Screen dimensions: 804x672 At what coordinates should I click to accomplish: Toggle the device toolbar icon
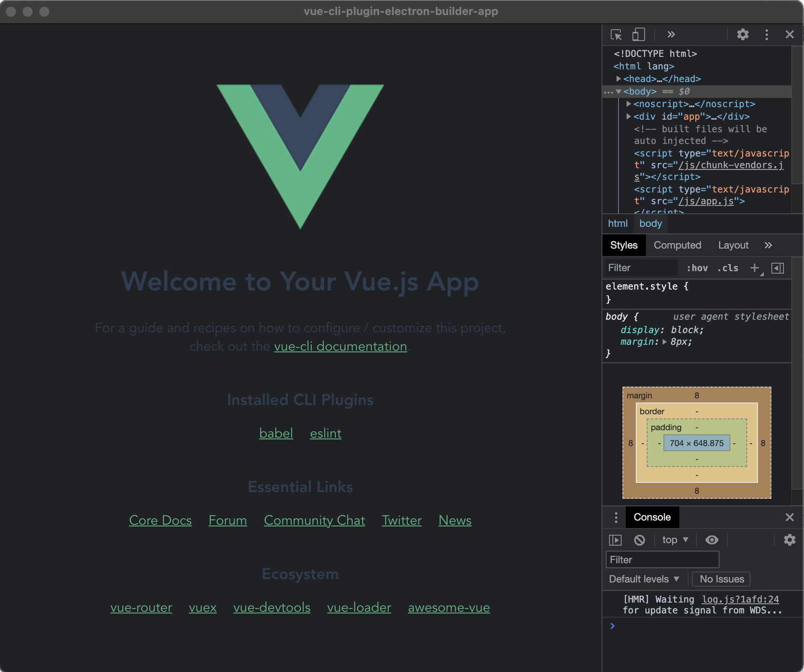[638, 35]
